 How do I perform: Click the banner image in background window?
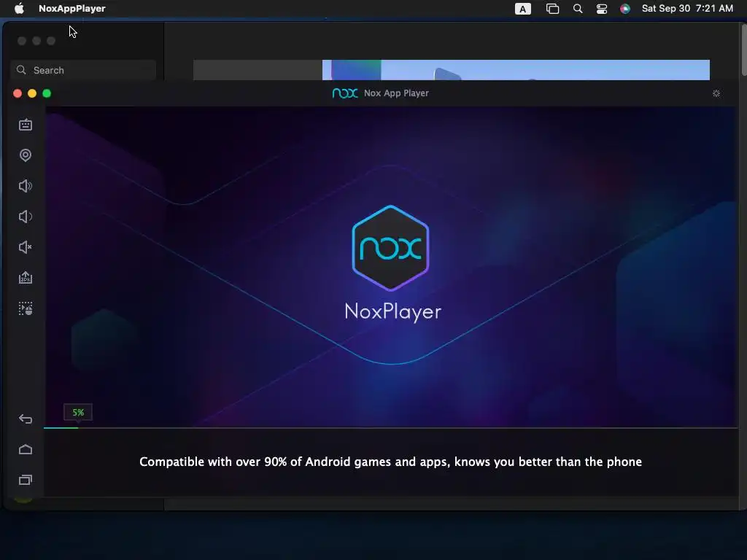click(516, 70)
